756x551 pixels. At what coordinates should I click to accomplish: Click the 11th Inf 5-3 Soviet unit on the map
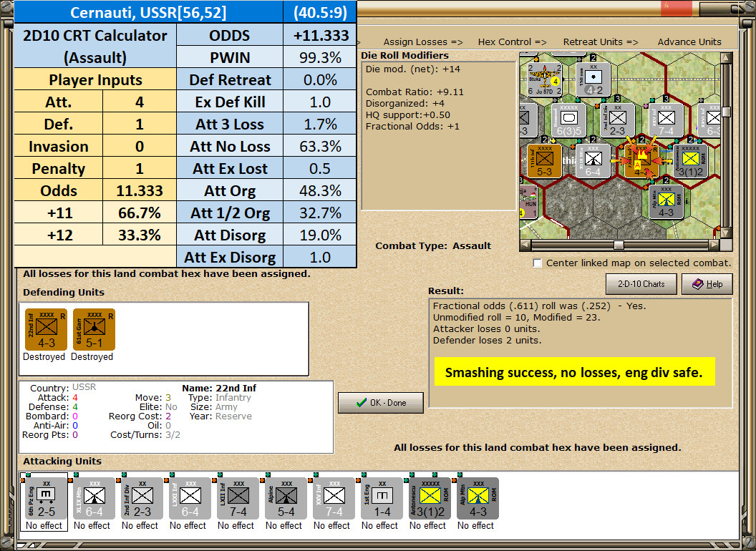pyautogui.click(x=544, y=161)
